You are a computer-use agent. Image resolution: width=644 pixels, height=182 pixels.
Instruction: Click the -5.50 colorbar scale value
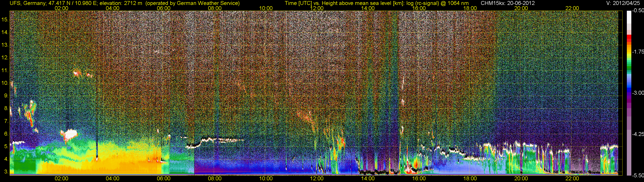(638, 176)
